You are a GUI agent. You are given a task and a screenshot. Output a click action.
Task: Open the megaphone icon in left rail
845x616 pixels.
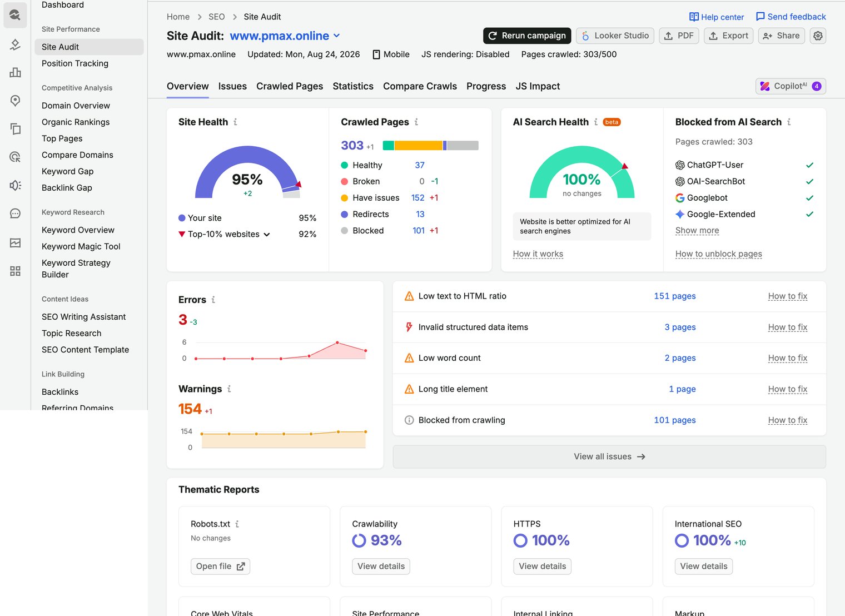[16, 185]
